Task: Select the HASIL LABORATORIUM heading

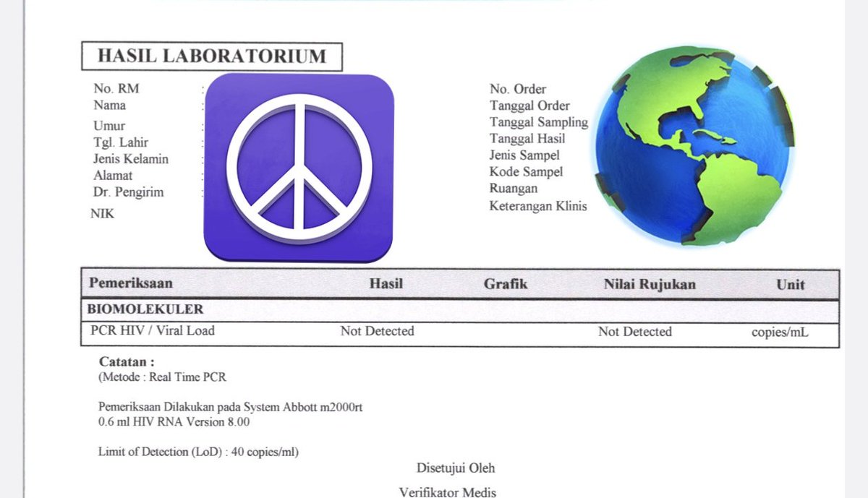Action: [x=212, y=56]
